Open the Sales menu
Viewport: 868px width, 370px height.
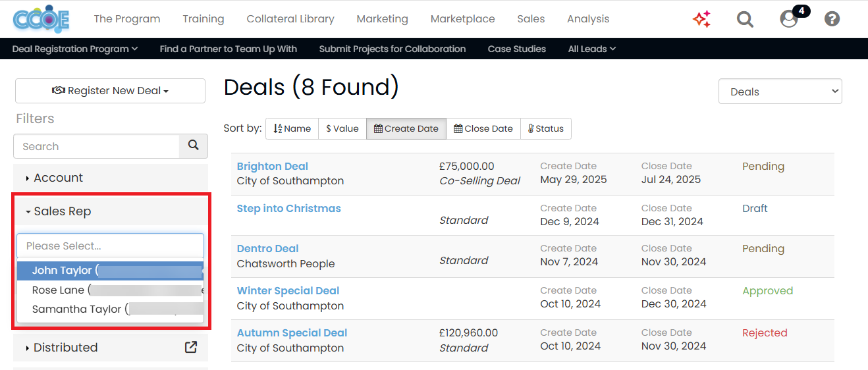(x=531, y=19)
